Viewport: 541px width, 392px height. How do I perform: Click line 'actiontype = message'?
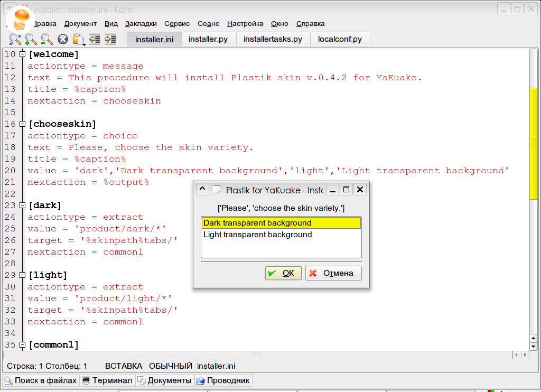coord(86,66)
